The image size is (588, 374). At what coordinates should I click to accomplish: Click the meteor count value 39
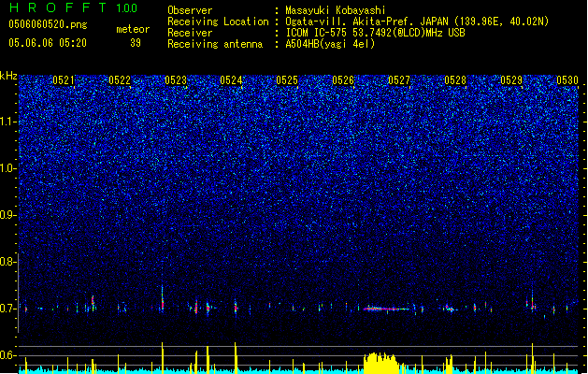tap(136, 43)
